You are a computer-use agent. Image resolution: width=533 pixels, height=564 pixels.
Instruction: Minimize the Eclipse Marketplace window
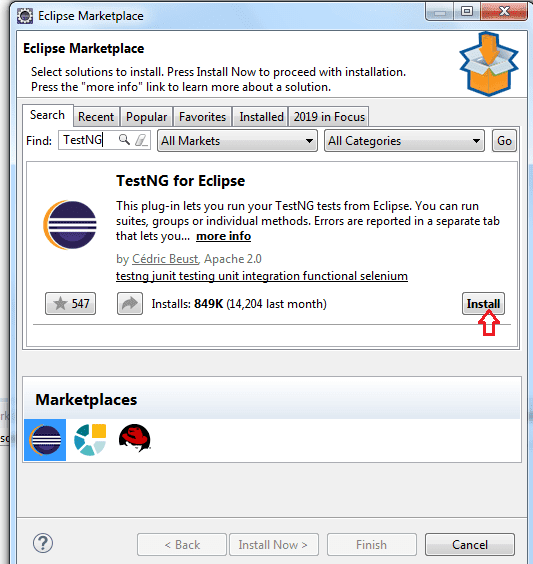coord(440,12)
